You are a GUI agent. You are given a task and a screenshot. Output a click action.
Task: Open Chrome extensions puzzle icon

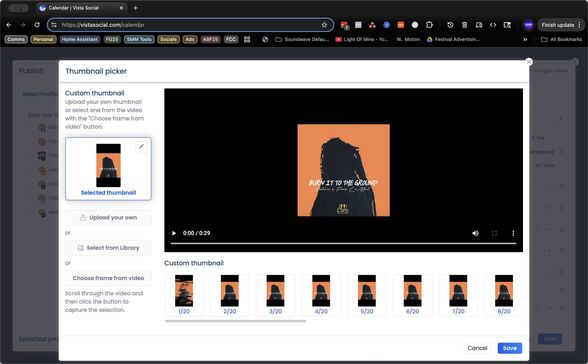(429, 25)
